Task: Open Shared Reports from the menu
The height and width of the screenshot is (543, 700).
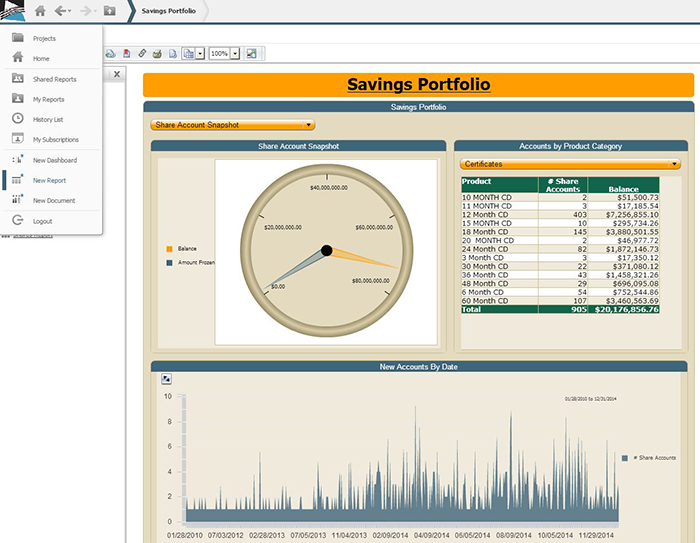Action: coord(54,79)
